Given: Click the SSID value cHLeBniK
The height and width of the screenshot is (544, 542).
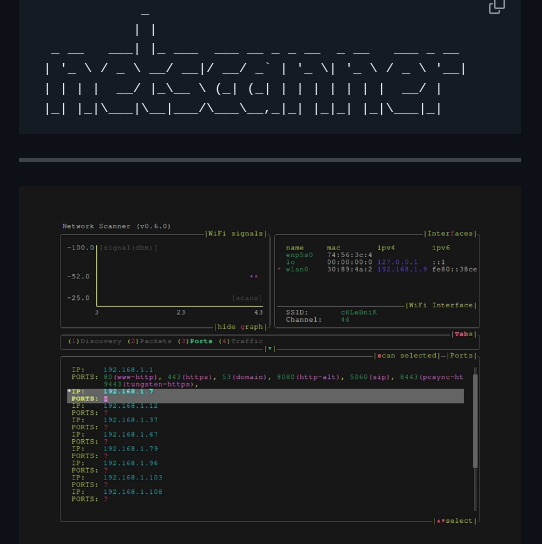Looking at the screenshot, I should pyautogui.click(x=359, y=313).
